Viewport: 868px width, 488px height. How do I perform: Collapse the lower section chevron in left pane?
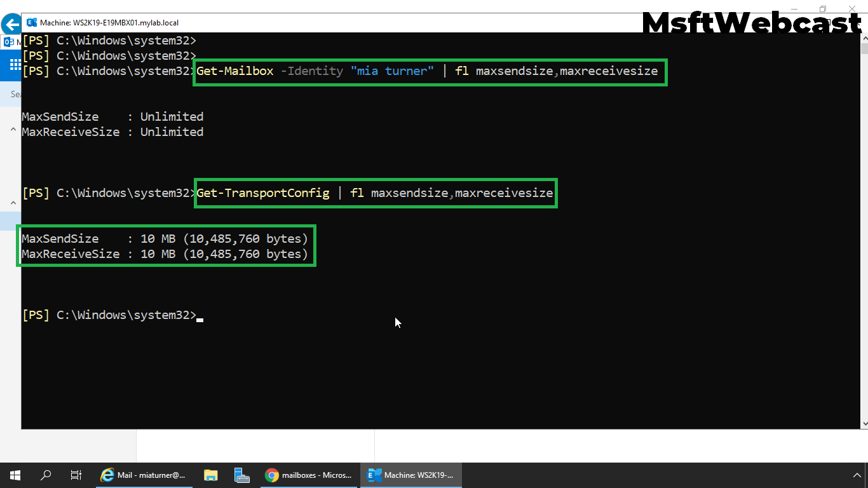[13, 203]
